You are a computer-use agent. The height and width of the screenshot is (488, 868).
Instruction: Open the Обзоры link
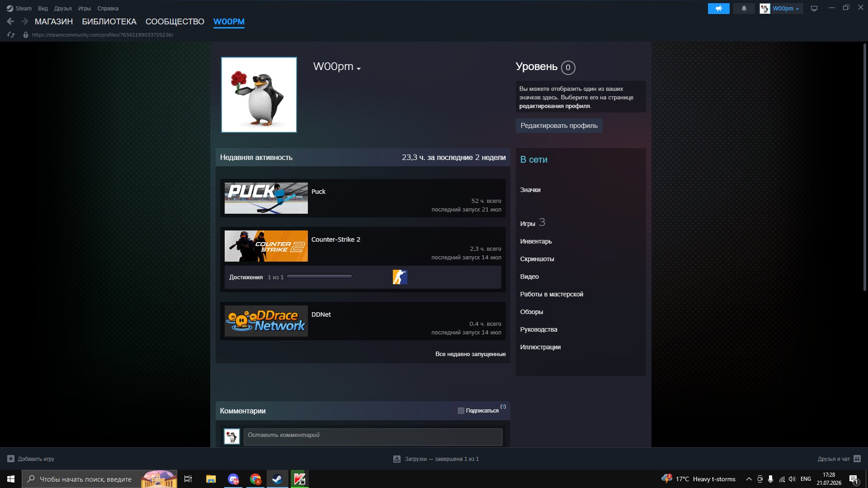(532, 312)
